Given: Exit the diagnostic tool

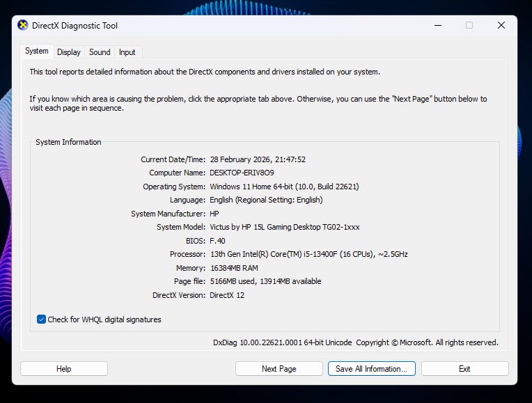Looking at the screenshot, I should pyautogui.click(x=465, y=369).
